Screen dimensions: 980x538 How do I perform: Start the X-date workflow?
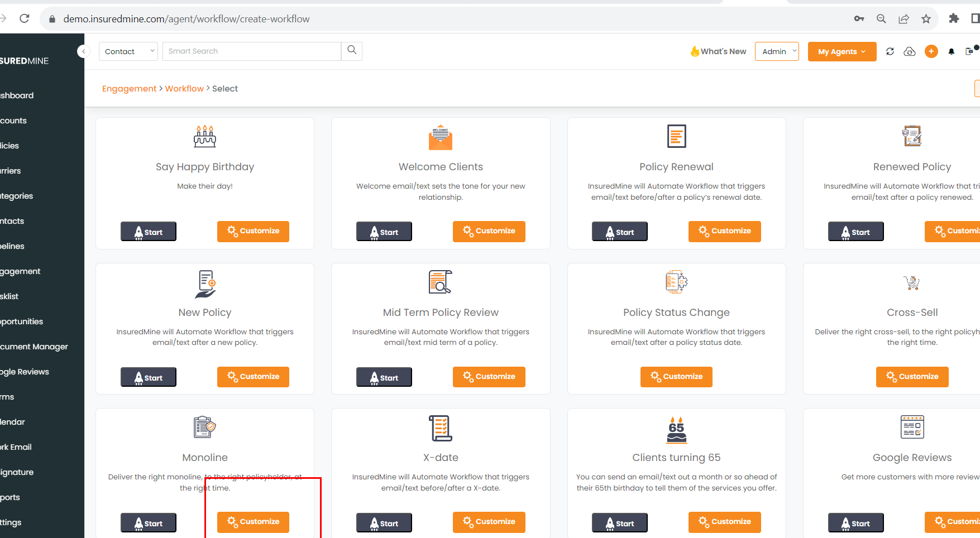tap(384, 523)
